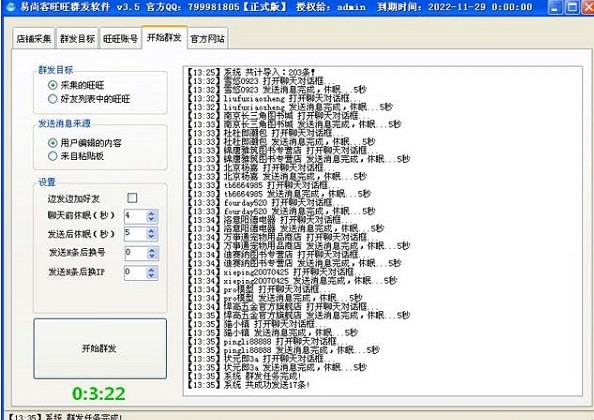Increase 聊天前休眠 seconds with up arrow

[x=152, y=213]
